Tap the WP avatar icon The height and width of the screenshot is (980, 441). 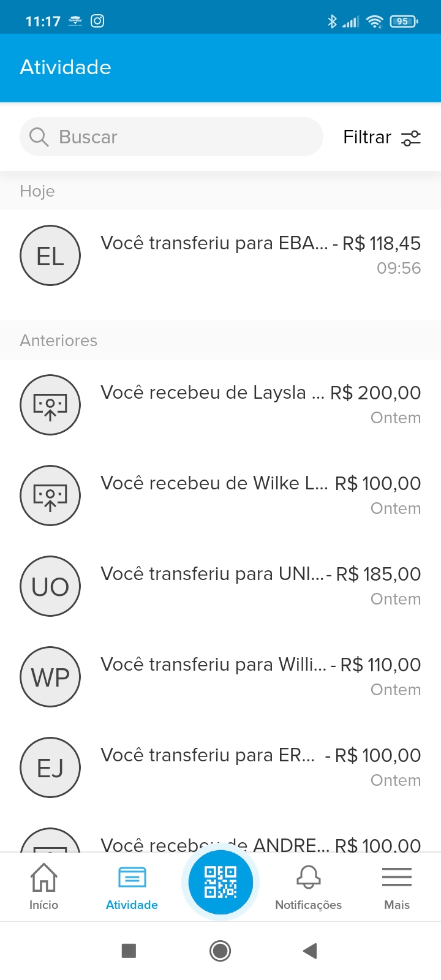tap(50, 677)
